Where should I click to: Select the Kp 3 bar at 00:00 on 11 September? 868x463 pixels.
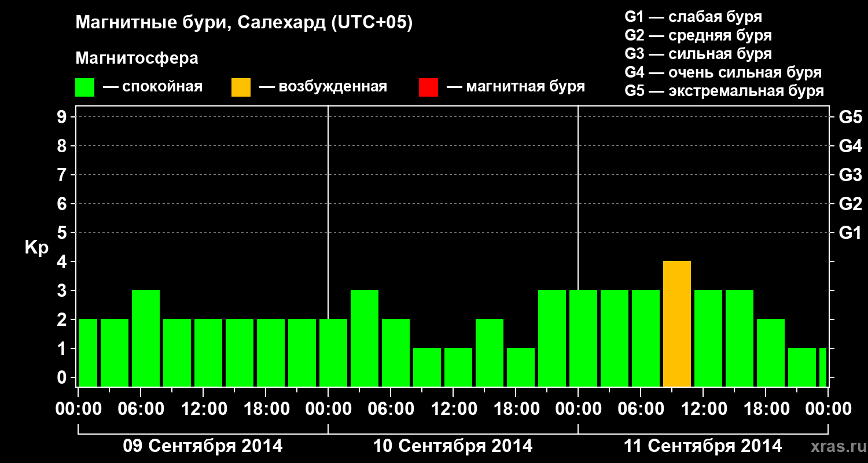[x=583, y=339]
